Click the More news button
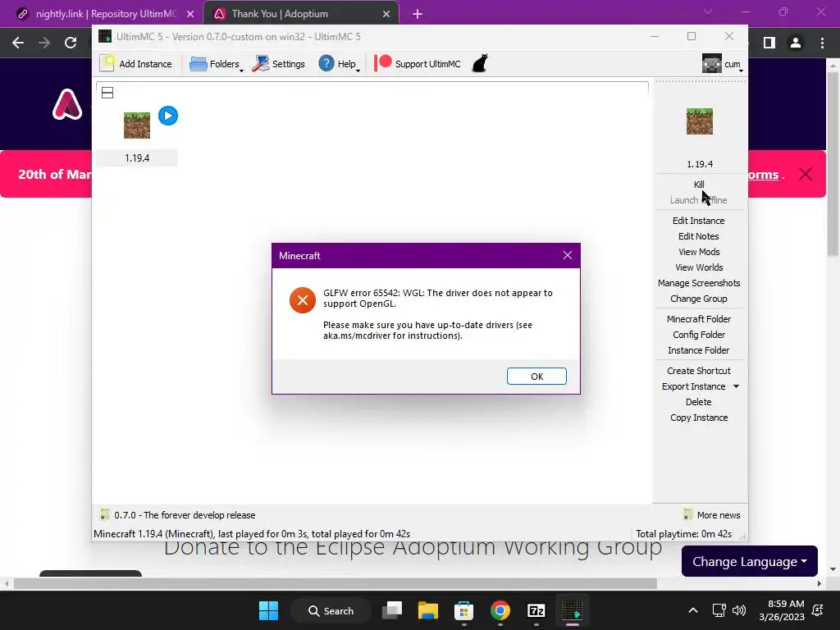Screen dimensions: 840x630 (711, 515)
